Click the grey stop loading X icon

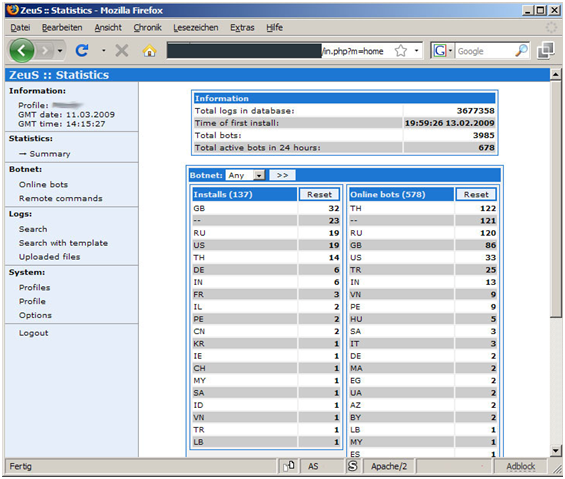tap(122, 50)
